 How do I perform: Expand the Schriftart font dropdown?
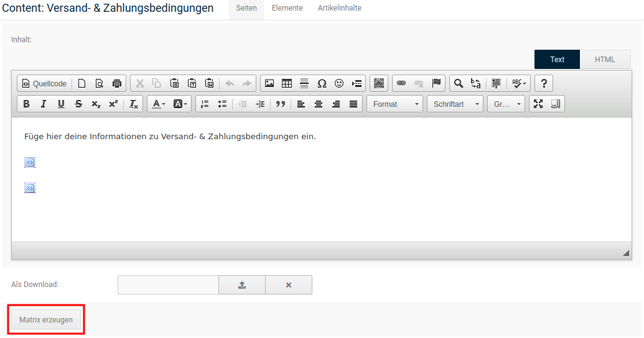tap(455, 104)
